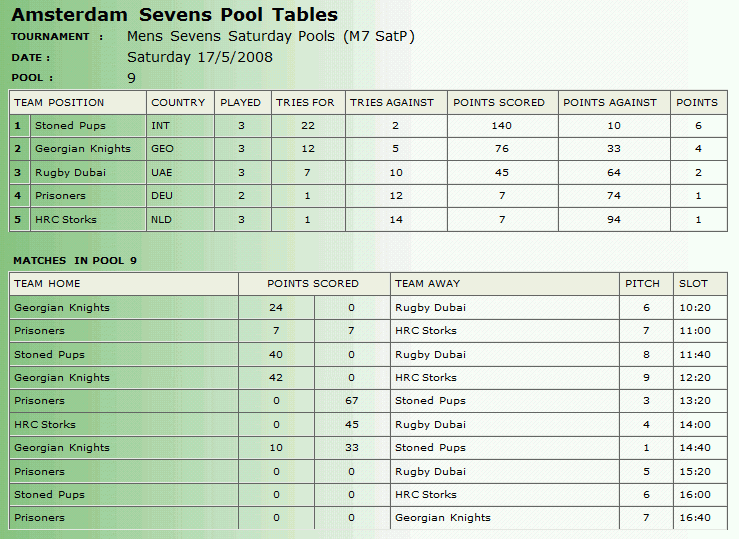
Task: Click the Pitch column header
Action: [x=643, y=283]
